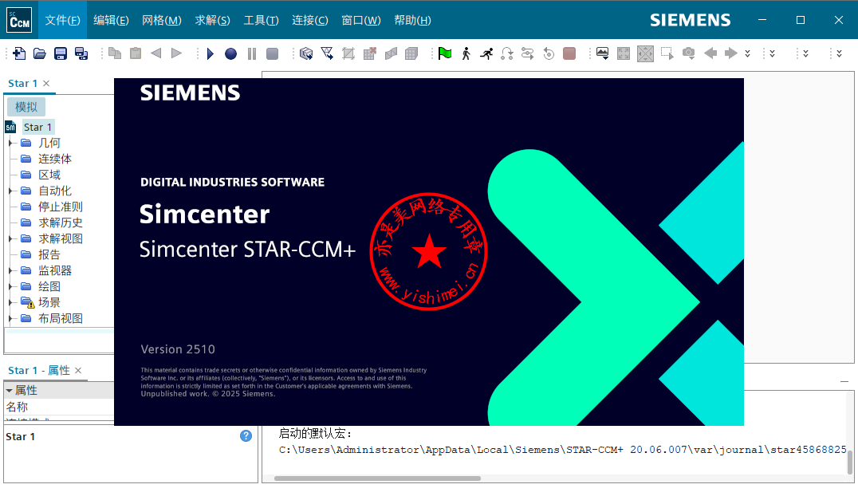This screenshot has width=858, height=504.
Task: Select the 连续体 tree item
Action: coord(55,159)
